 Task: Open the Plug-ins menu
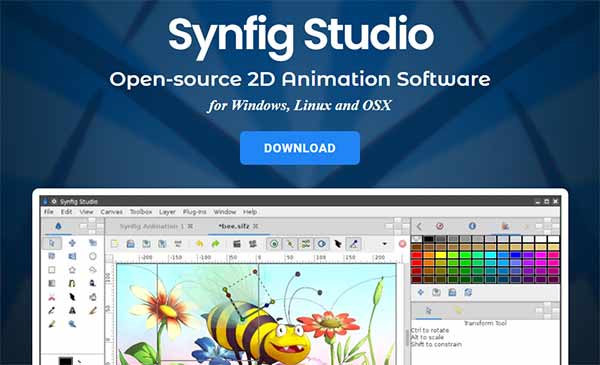click(194, 212)
